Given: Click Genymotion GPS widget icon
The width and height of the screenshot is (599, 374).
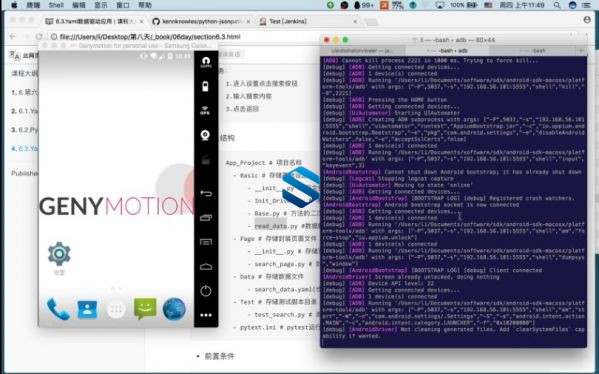Looking at the screenshot, I should tap(206, 111).
